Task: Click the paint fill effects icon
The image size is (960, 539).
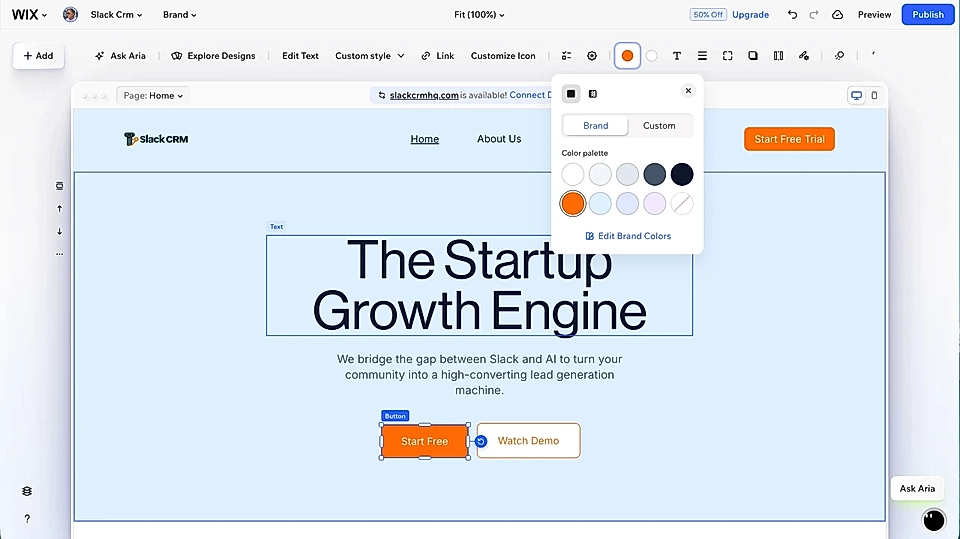Action: [x=804, y=56]
